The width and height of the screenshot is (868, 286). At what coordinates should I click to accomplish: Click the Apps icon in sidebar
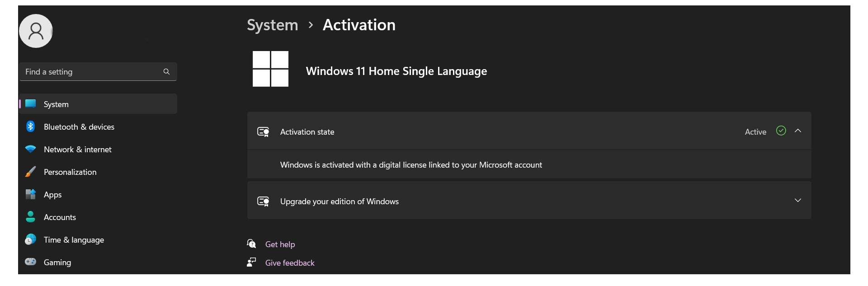(30, 195)
